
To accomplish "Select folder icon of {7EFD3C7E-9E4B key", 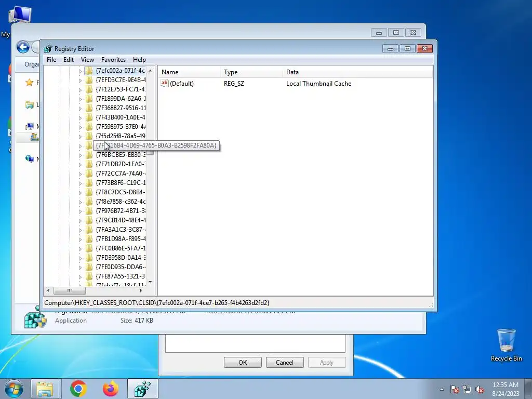I will coord(89,80).
